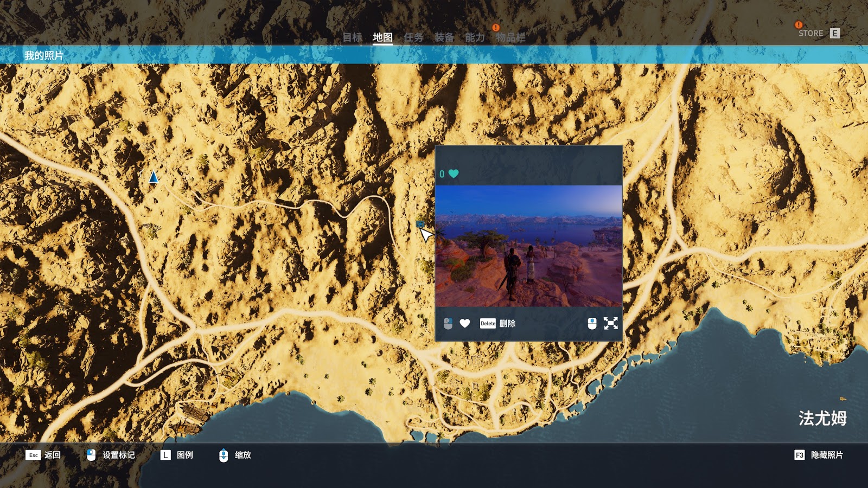Click the 缩放 zoom label
This screenshot has width=868, height=488.
click(x=243, y=455)
